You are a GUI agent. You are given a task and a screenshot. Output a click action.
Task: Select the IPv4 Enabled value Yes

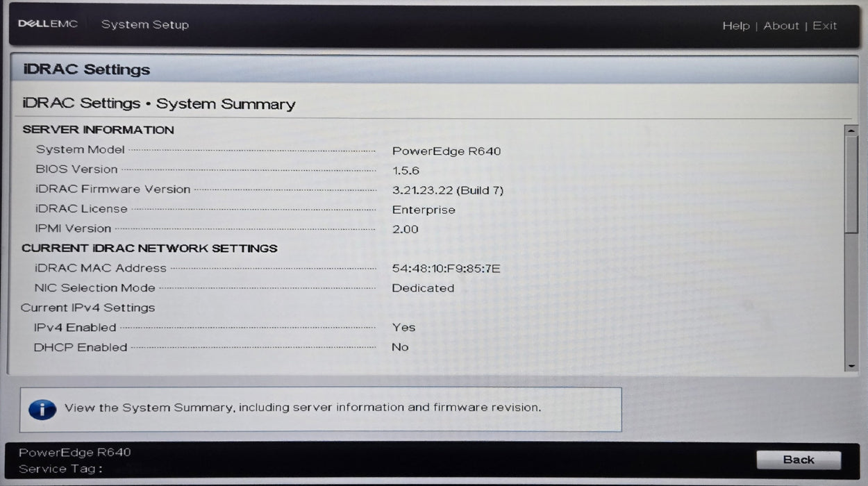(x=403, y=328)
